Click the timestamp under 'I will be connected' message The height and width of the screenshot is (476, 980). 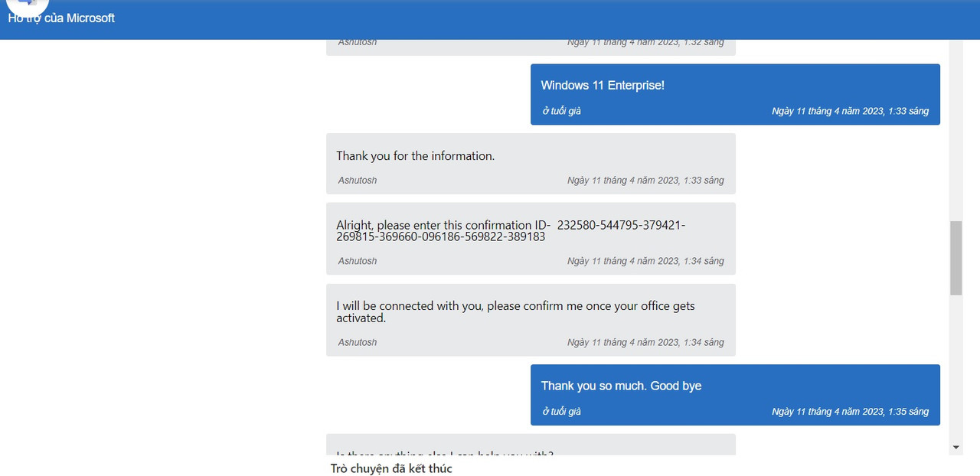tap(645, 342)
